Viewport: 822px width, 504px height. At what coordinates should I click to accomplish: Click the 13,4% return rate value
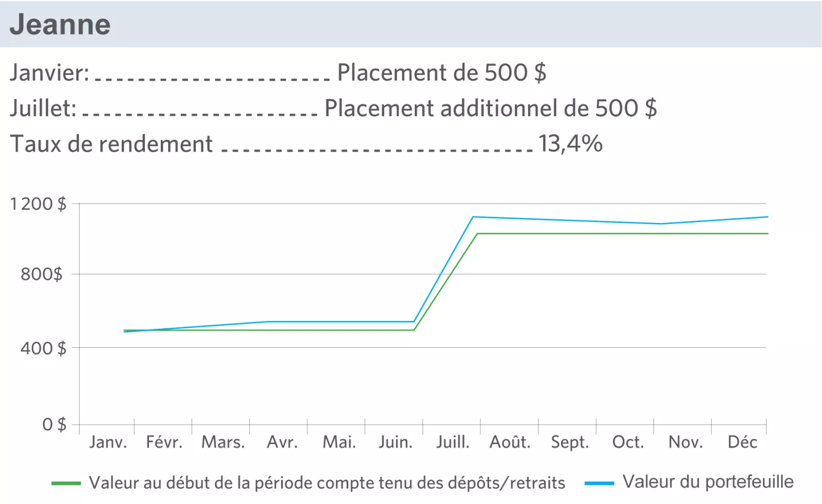tap(570, 144)
